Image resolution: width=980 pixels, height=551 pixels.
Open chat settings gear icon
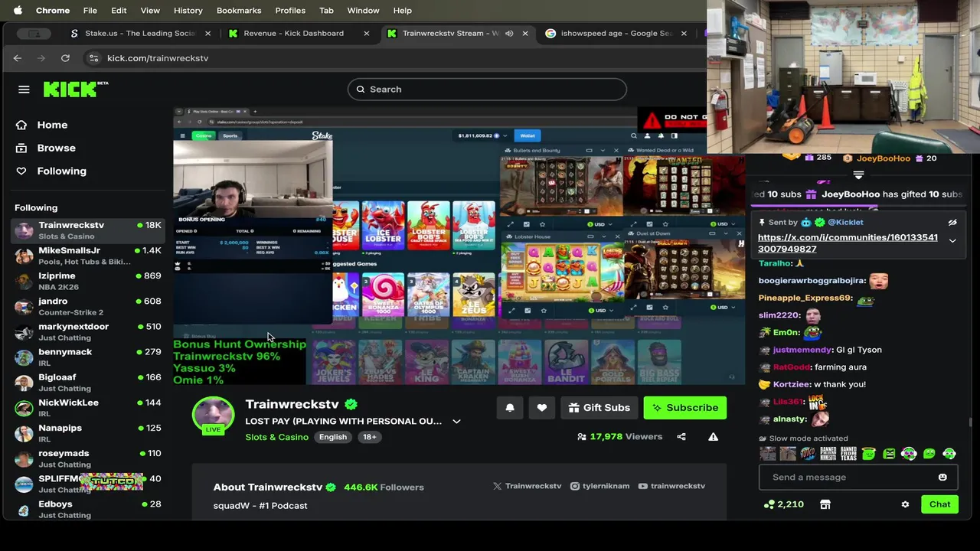(x=905, y=505)
